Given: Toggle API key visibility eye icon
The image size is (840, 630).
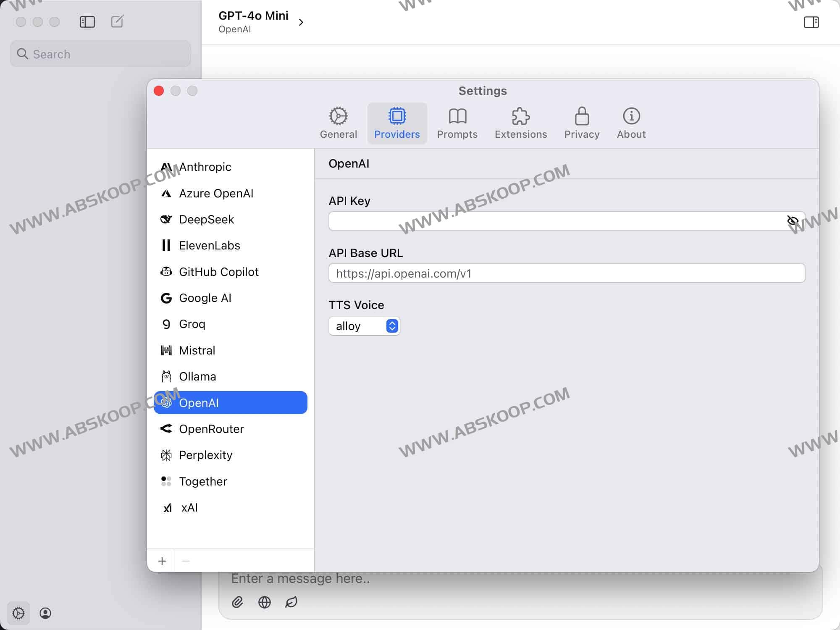Looking at the screenshot, I should [x=792, y=221].
